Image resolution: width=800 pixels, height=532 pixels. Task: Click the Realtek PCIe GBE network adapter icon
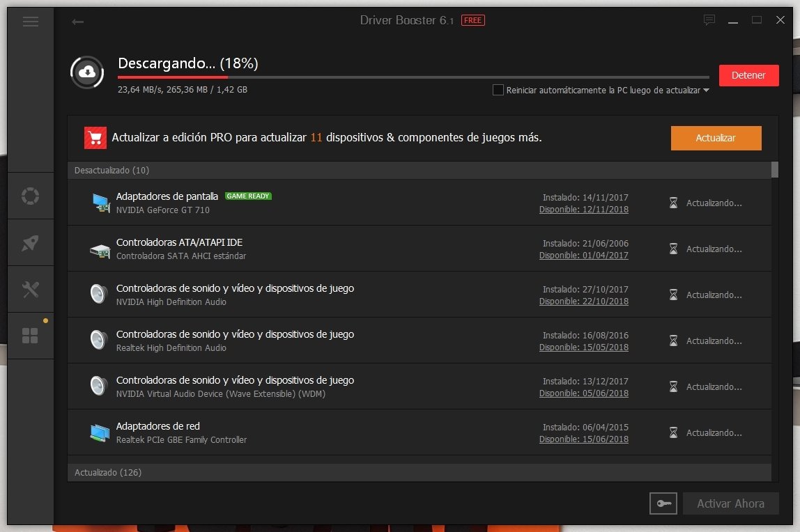pyautogui.click(x=100, y=432)
